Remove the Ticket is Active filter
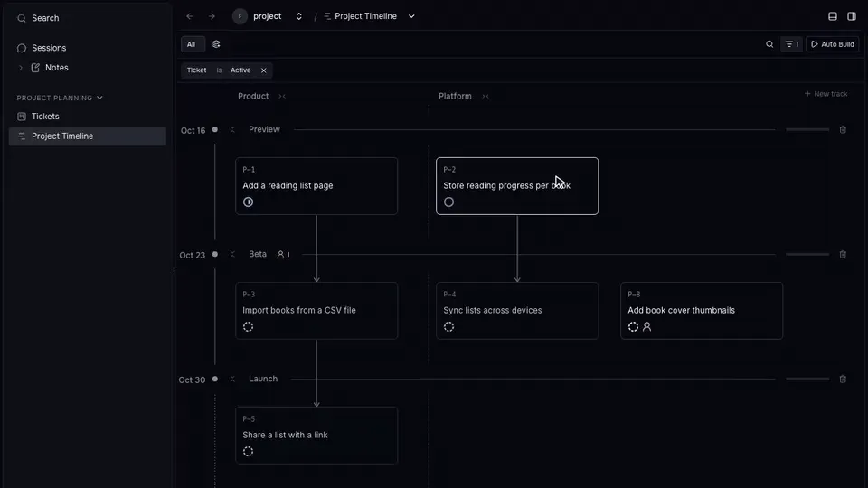868x488 pixels. click(263, 70)
